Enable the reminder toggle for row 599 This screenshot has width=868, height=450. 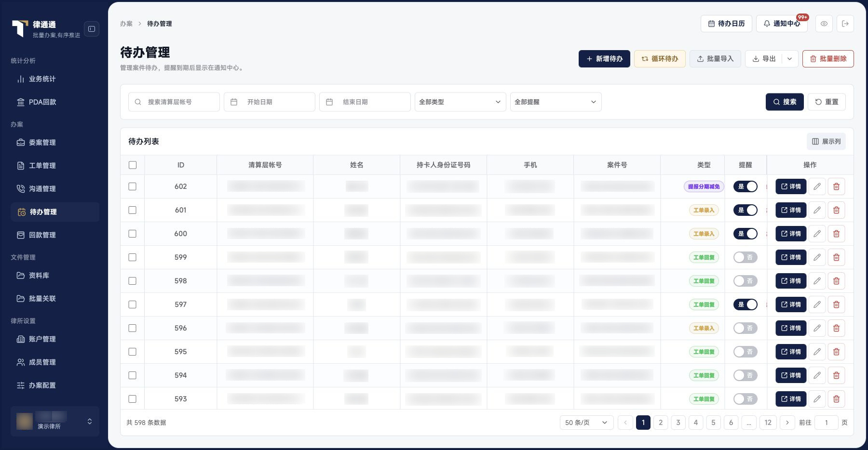(x=746, y=257)
